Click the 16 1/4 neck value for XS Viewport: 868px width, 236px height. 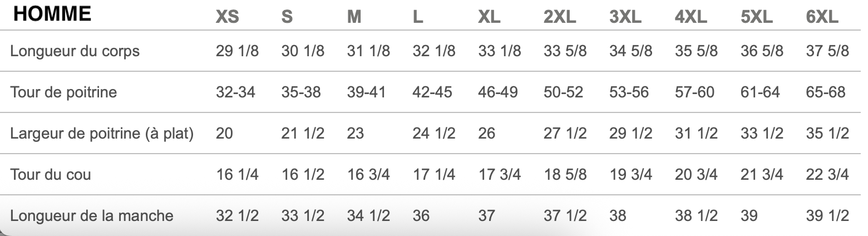tap(237, 174)
